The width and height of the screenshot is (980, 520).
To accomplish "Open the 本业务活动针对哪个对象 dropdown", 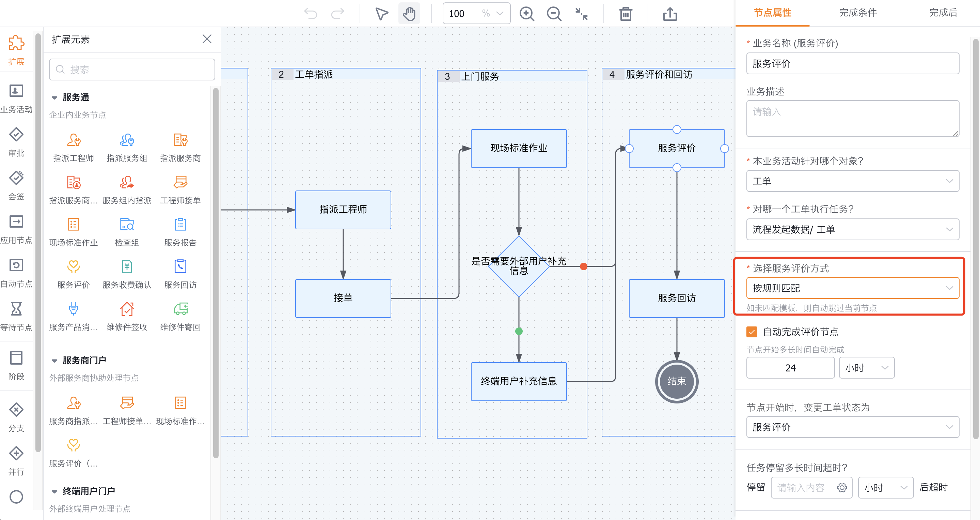I will pyautogui.click(x=853, y=181).
